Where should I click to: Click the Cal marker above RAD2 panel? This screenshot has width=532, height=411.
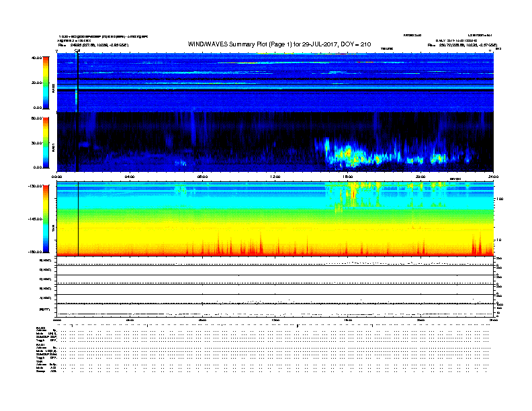(x=77, y=51)
